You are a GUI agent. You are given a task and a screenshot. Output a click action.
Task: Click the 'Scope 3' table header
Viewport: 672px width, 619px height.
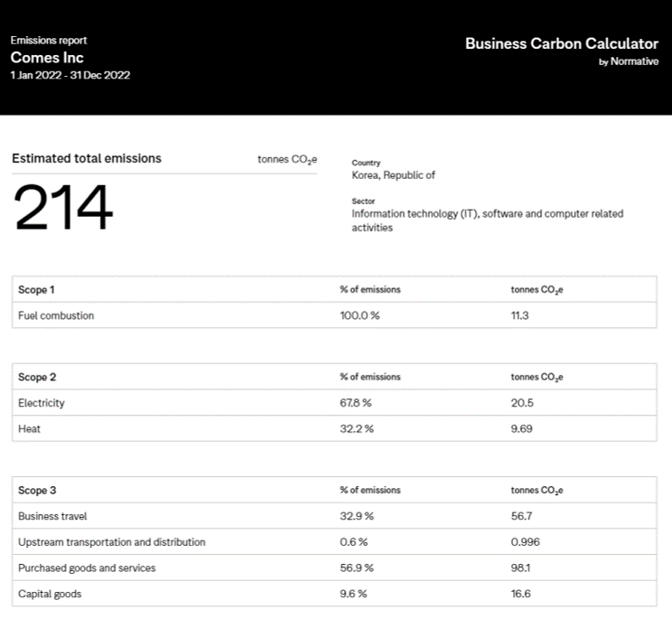pyautogui.click(x=37, y=491)
